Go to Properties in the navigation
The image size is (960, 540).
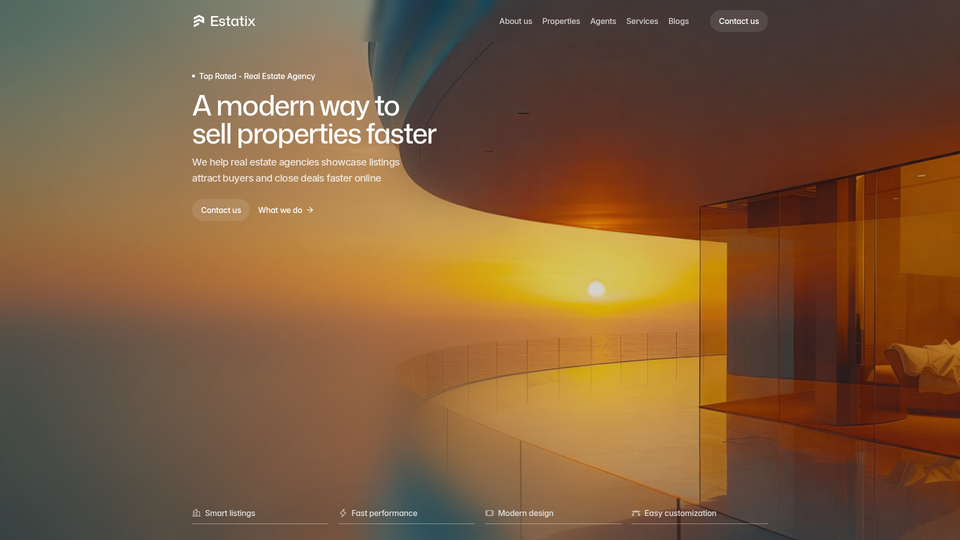pos(561,21)
